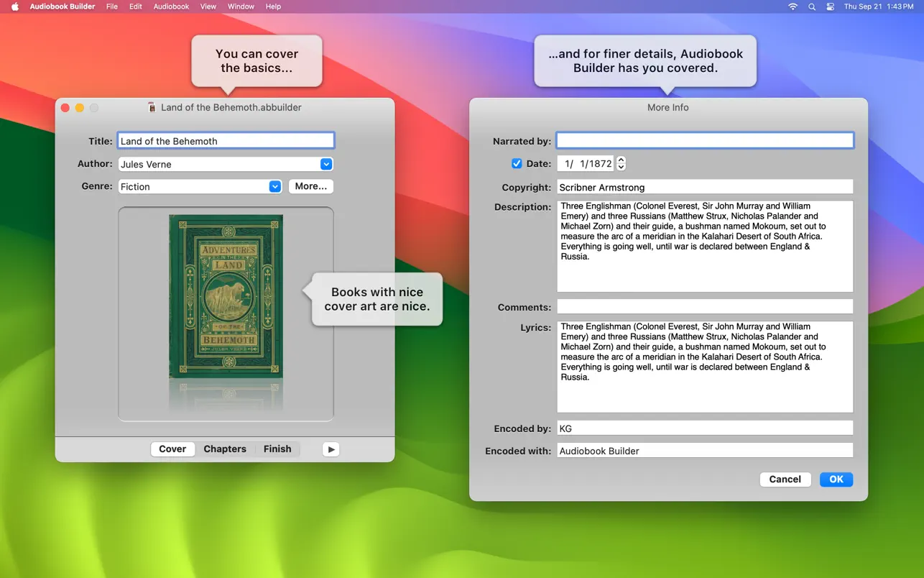Screen dimensions: 924x578
Task: Click the Comments field
Action: pyautogui.click(x=705, y=307)
